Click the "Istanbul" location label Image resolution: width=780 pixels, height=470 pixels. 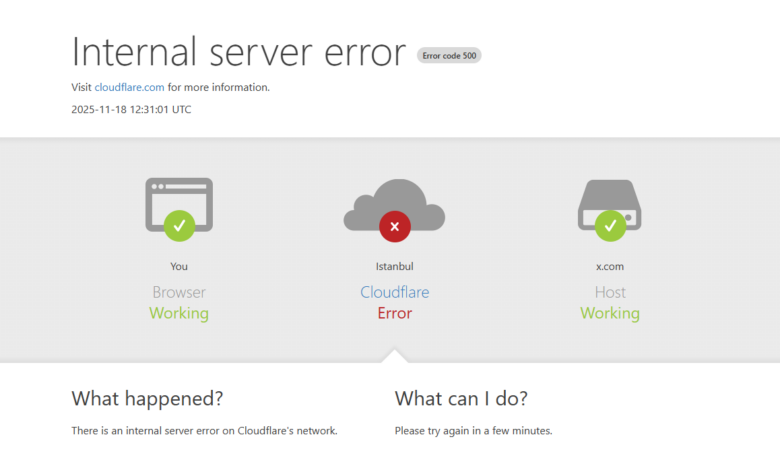394,266
